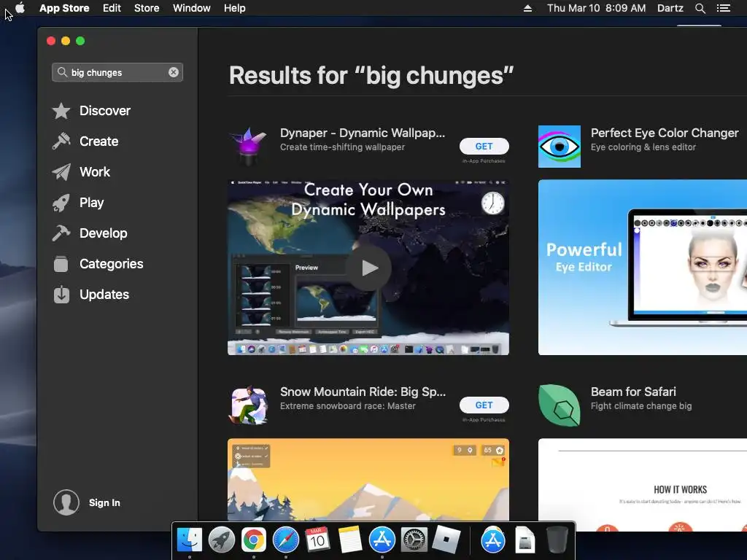
Task: Open Spotlight search in the menu bar
Action: [700, 8]
